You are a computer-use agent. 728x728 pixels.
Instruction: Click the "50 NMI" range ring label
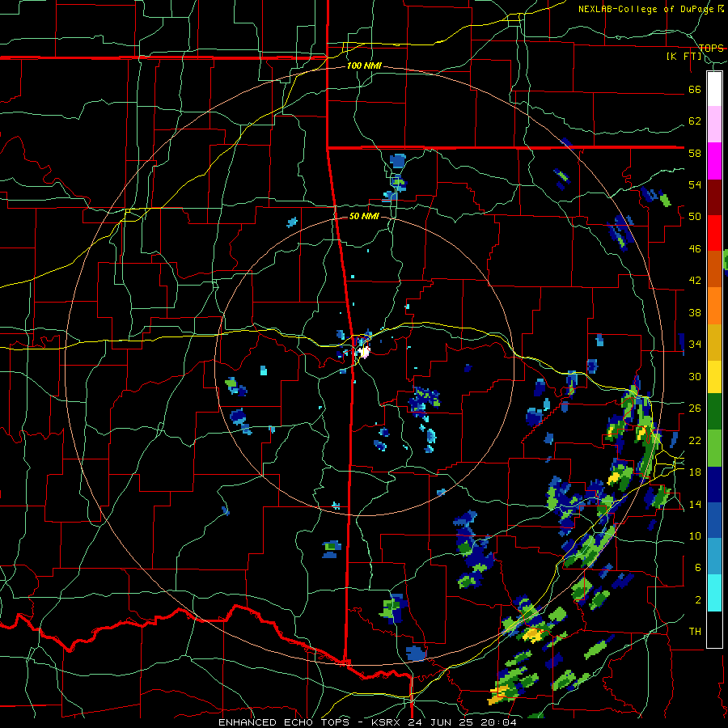pyautogui.click(x=364, y=216)
